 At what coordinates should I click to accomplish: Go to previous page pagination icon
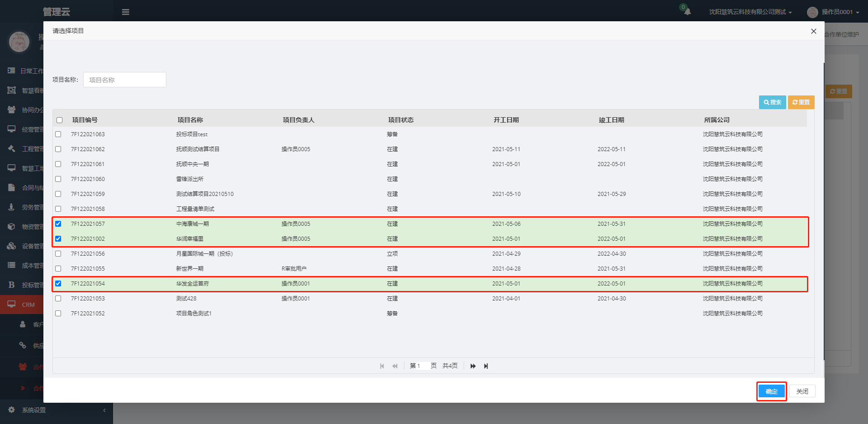[x=395, y=366]
